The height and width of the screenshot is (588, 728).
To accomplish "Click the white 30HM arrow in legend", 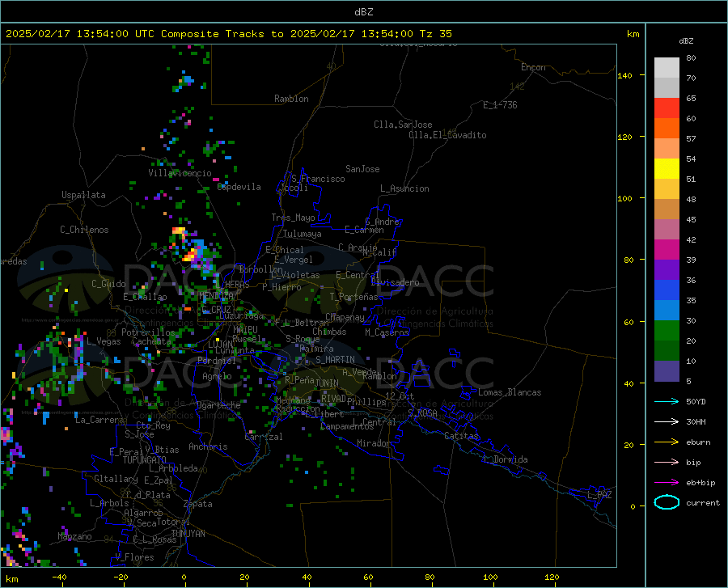I will pos(667,422).
